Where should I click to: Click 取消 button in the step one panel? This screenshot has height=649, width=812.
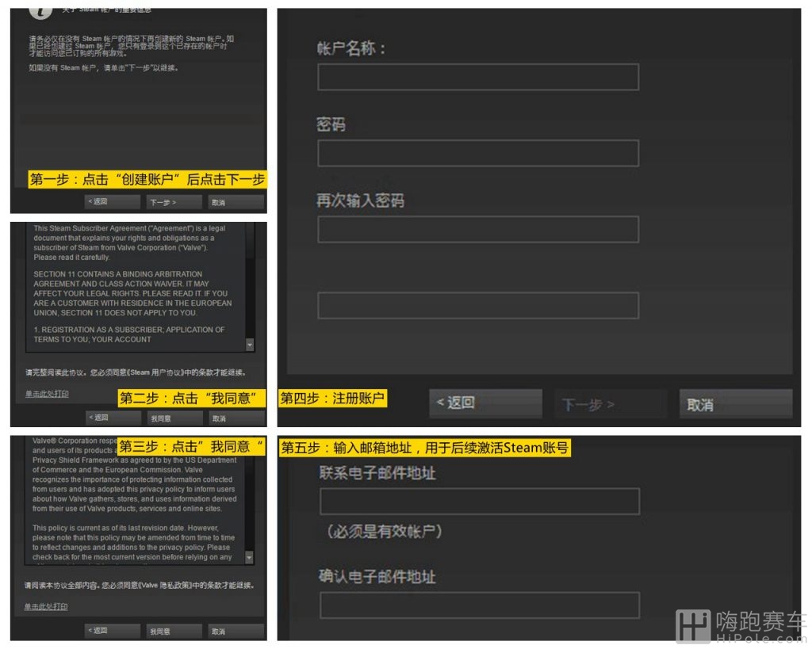click(x=236, y=202)
